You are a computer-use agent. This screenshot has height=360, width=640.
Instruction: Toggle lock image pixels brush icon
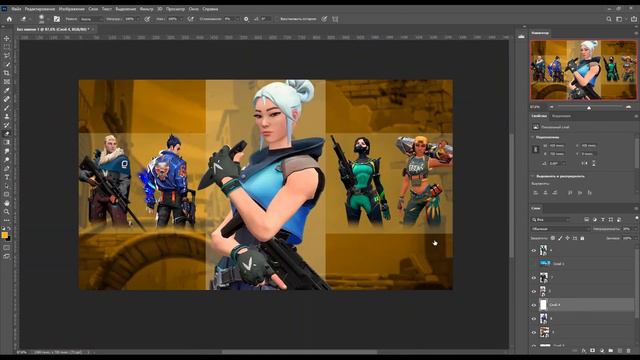pyautogui.click(x=560, y=238)
